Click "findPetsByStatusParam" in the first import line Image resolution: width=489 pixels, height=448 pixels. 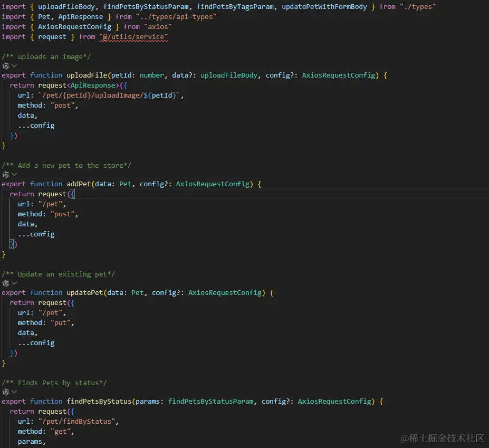click(x=146, y=7)
